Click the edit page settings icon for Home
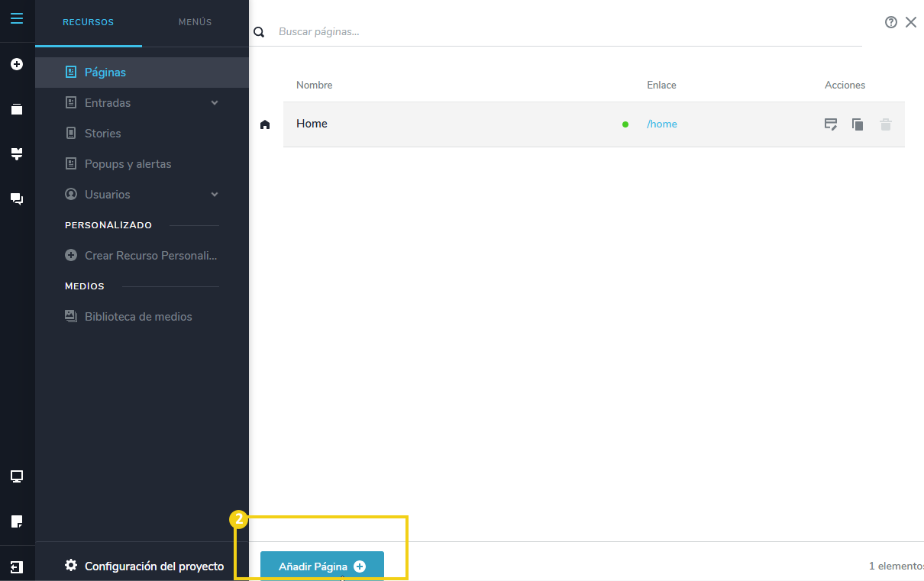Screen dimensions: 924x581 831,124
